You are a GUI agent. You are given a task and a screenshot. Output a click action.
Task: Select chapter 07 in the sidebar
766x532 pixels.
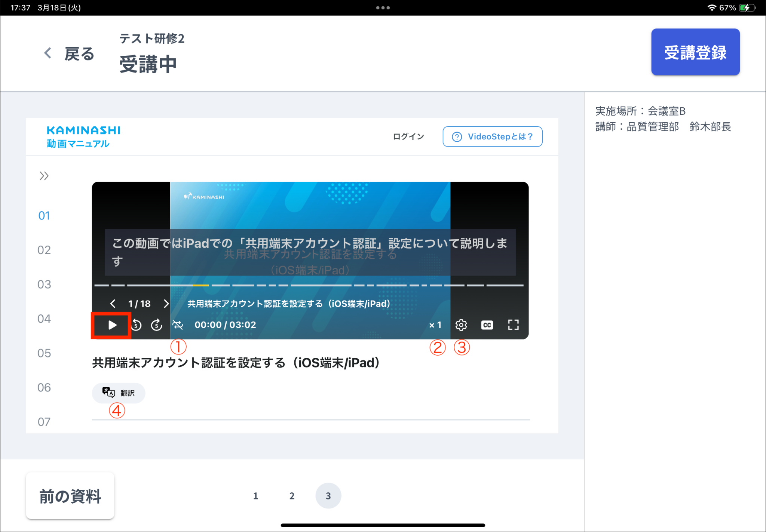click(44, 422)
